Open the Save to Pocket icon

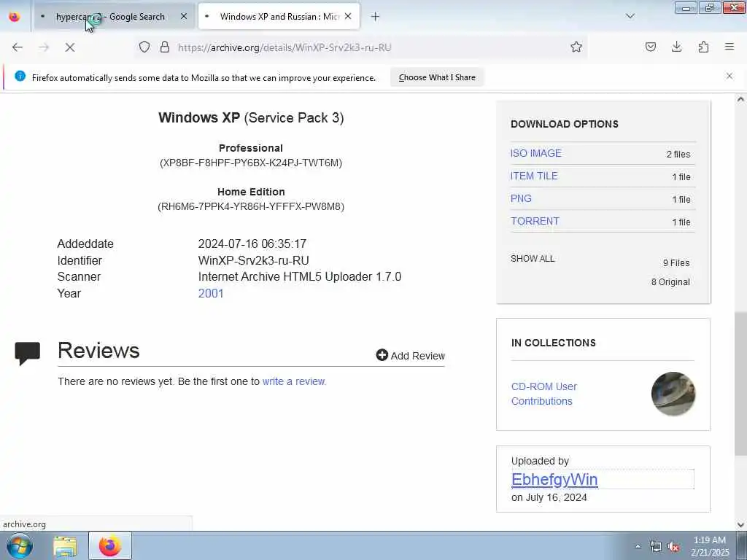click(x=650, y=47)
